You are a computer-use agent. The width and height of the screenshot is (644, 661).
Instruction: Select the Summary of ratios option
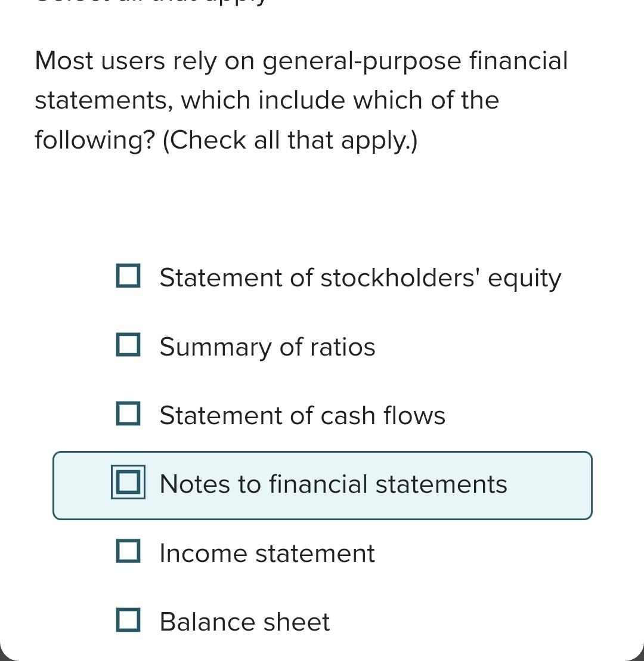pos(267,346)
